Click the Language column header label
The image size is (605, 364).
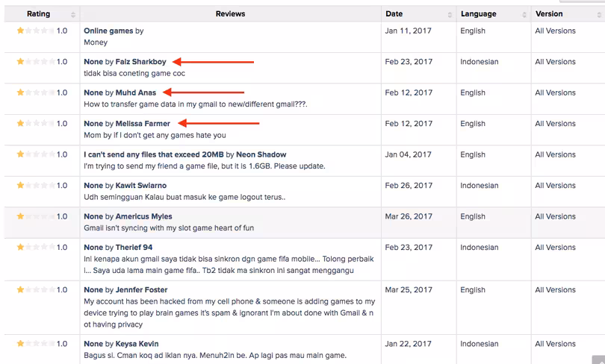pos(479,14)
